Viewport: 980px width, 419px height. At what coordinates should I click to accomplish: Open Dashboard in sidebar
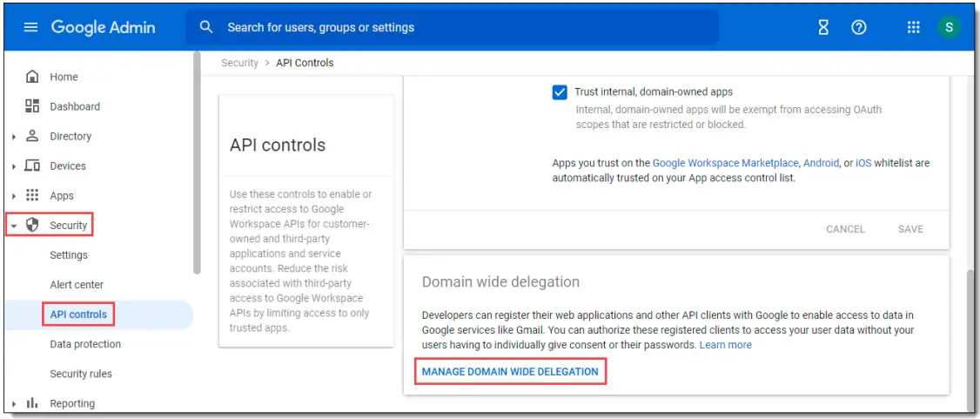(75, 106)
